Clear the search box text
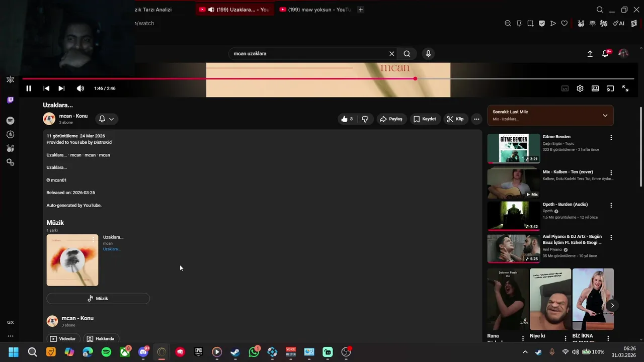This screenshot has height=362, width=644. [x=391, y=54]
